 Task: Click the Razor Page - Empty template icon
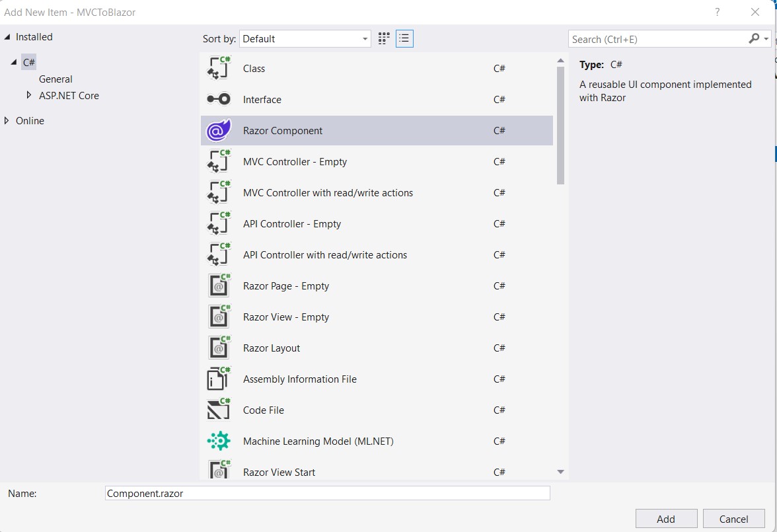click(219, 285)
